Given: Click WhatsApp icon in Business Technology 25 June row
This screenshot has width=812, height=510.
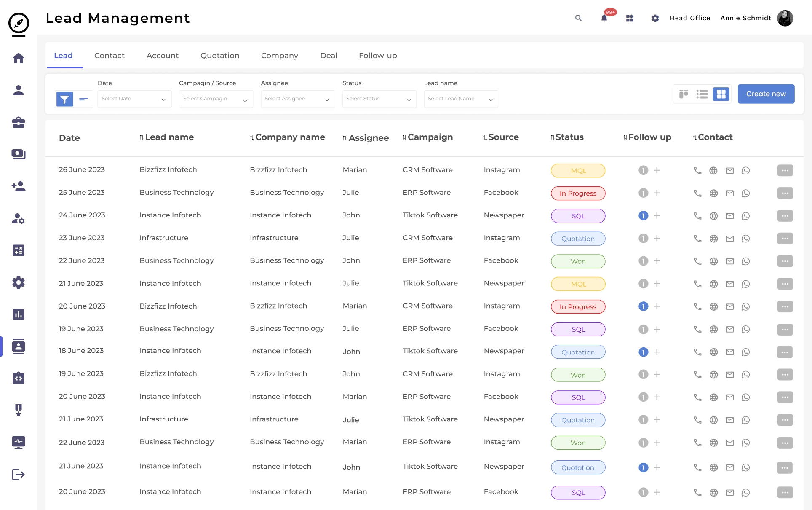Looking at the screenshot, I should point(745,193).
